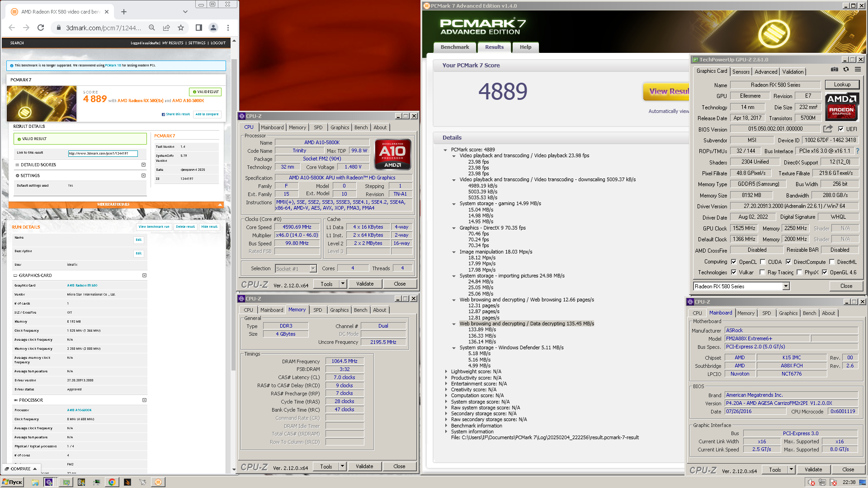Expand the Lightweight score tree node
The image size is (868, 488).
pos(445,372)
